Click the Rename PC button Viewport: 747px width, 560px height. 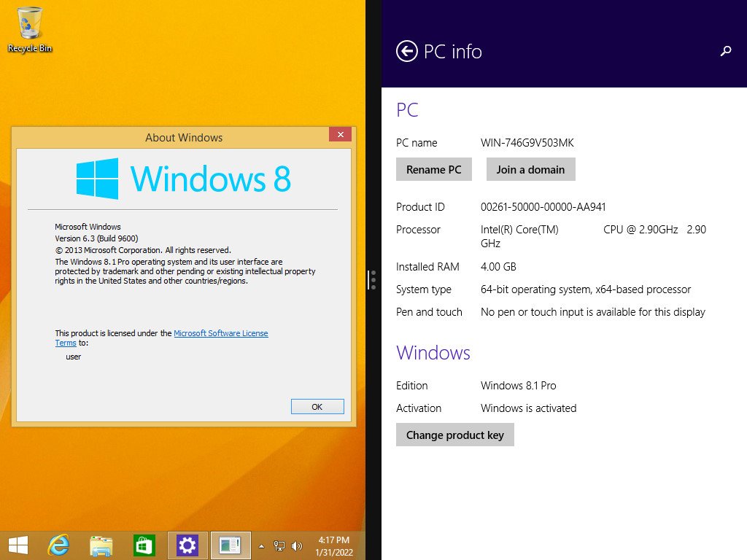click(x=433, y=169)
